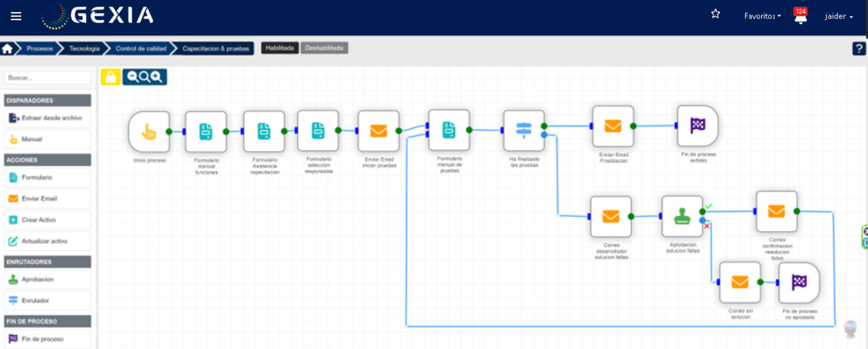Collapse the DISPARADORES section header

(x=47, y=100)
